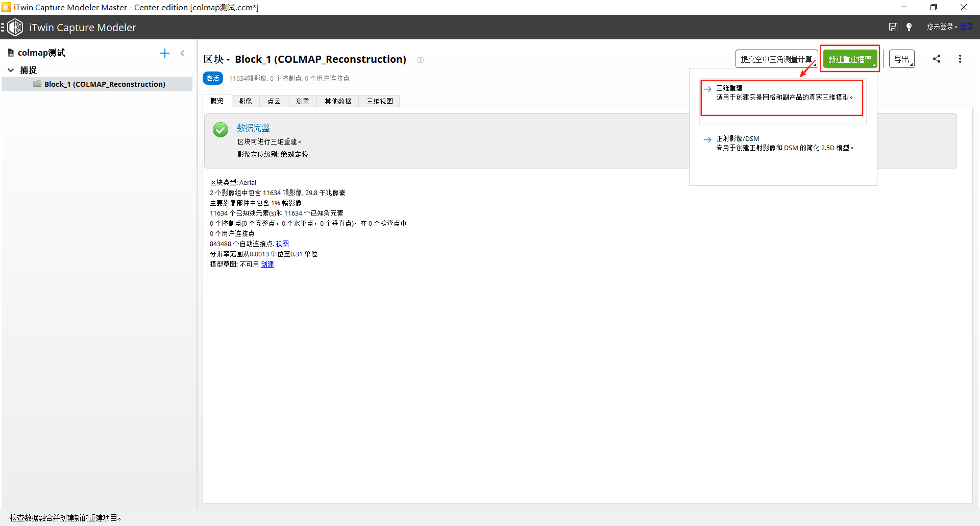The image size is (980, 526).
Task: Switch to the 影像 tab
Action: pyautogui.click(x=246, y=101)
